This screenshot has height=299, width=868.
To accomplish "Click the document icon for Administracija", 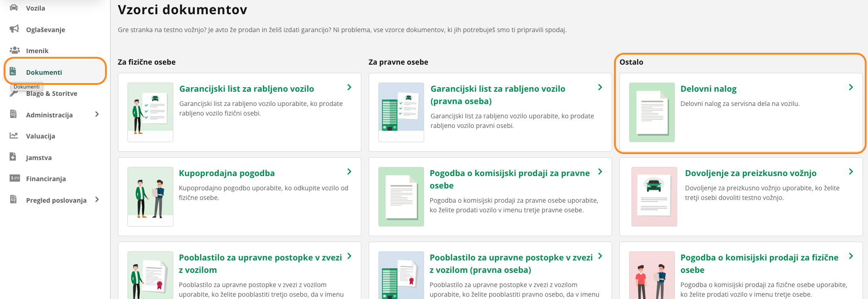I will pyautogui.click(x=13, y=114).
